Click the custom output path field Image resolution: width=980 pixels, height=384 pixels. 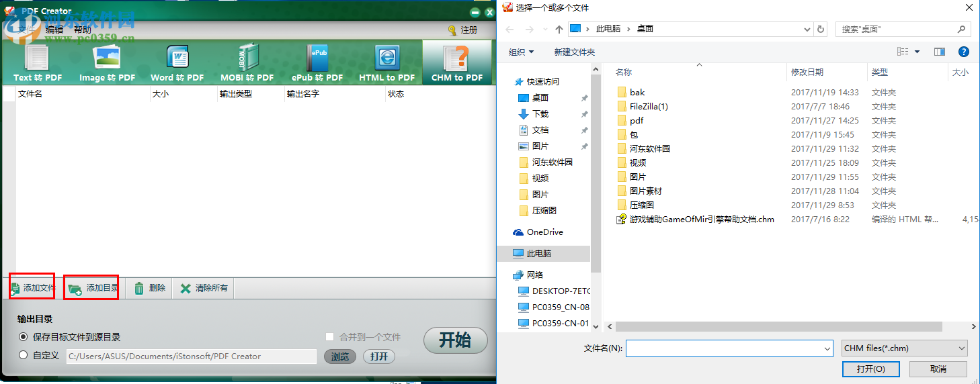pyautogui.click(x=191, y=356)
